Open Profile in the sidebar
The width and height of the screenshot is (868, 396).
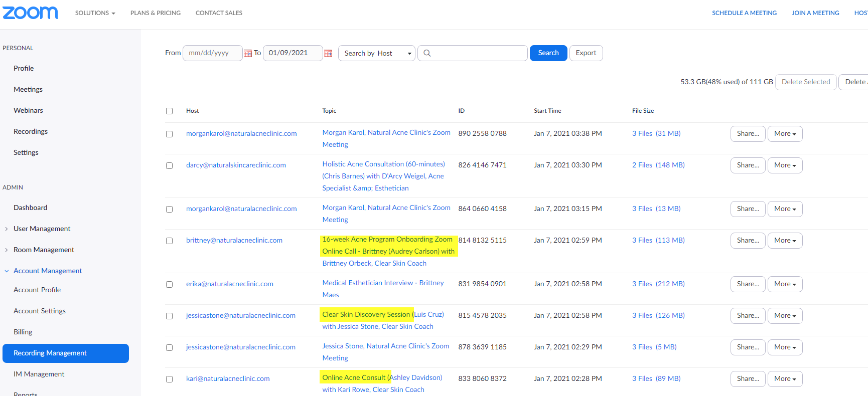point(24,68)
